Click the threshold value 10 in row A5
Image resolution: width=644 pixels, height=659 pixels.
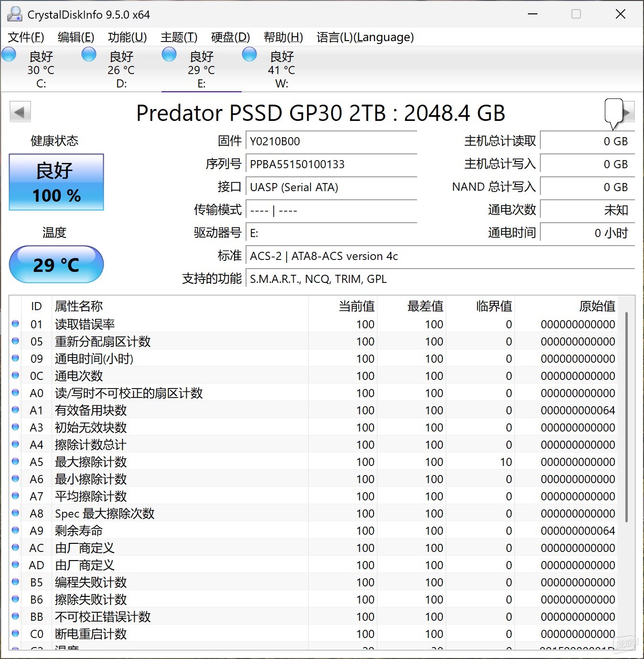[506, 462]
